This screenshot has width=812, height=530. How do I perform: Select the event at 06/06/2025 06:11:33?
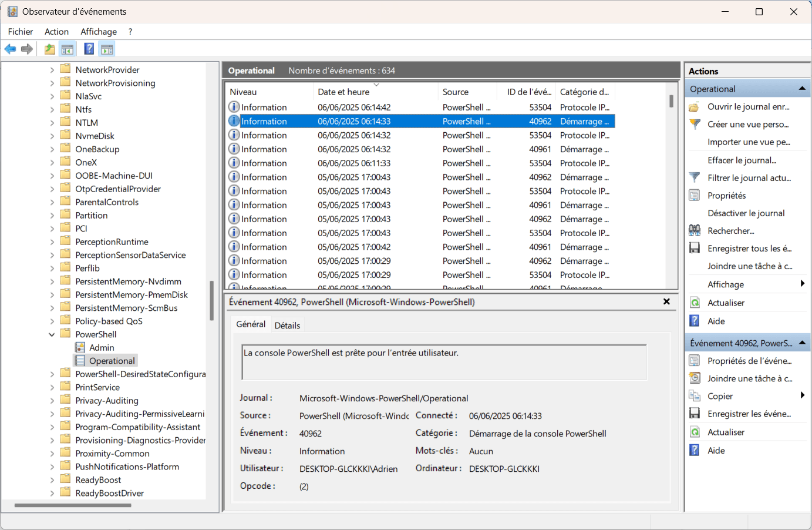(x=420, y=163)
